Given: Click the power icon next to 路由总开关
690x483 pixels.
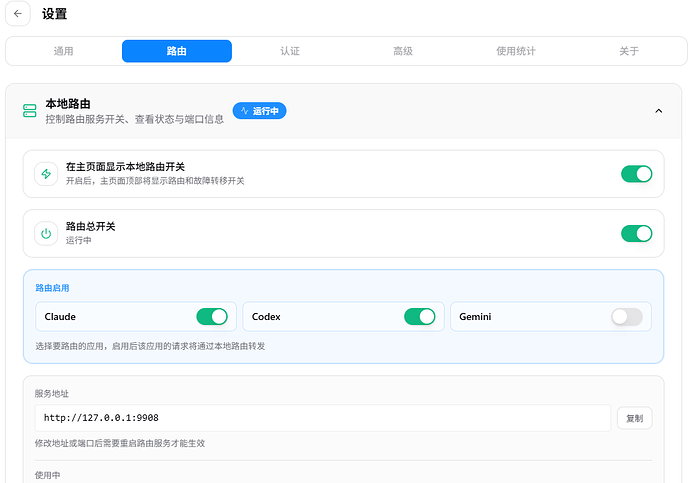Looking at the screenshot, I should [46, 234].
